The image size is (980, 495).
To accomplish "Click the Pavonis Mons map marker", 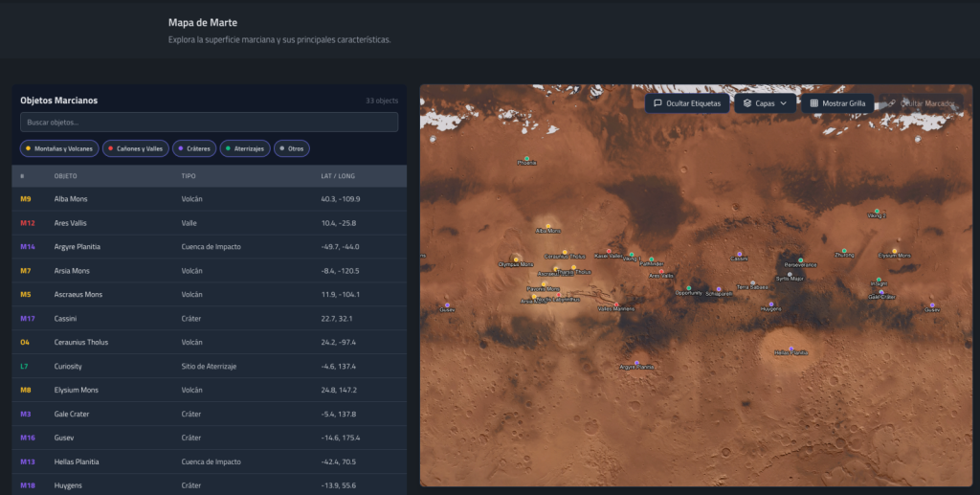I will coord(544,284).
